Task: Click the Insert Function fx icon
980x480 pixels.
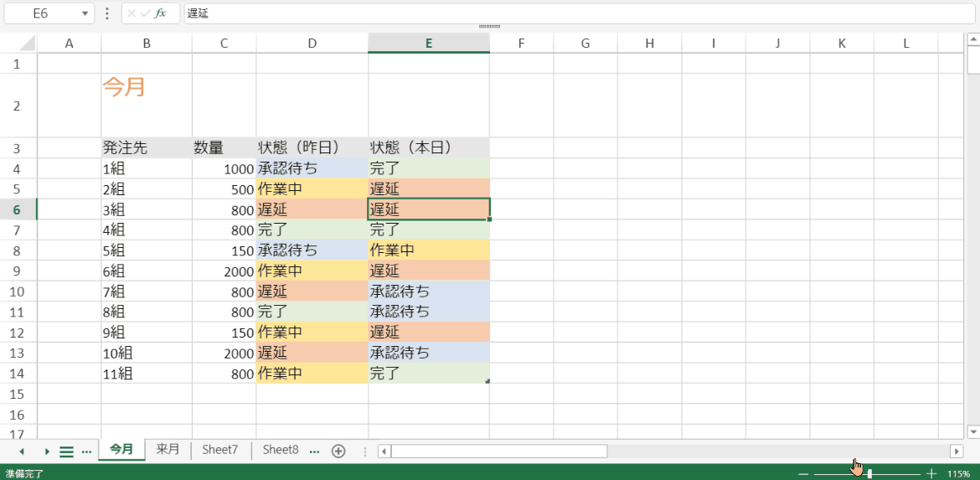Action: pyautogui.click(x=161, y=13)
